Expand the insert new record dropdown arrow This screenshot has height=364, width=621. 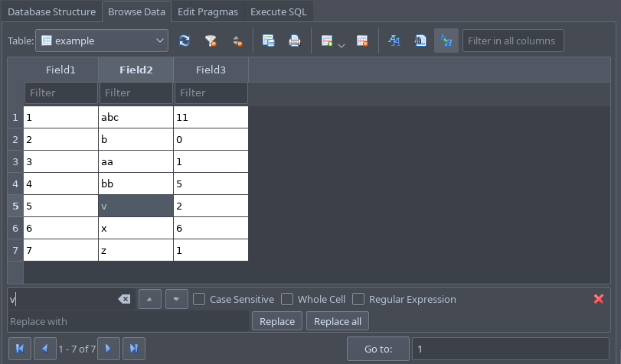coord(342,46)
